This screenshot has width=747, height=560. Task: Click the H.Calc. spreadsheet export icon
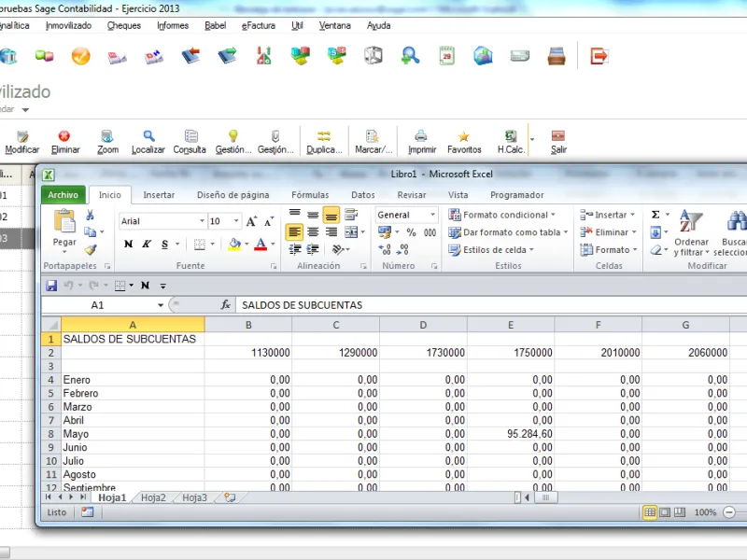point(511,142)
